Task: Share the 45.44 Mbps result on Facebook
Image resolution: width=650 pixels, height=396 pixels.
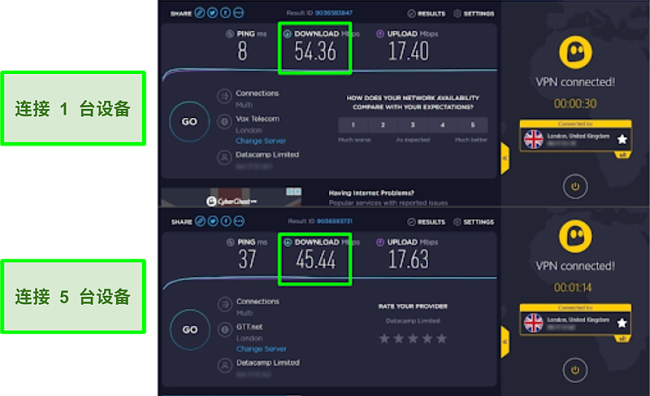Action: 226,221
